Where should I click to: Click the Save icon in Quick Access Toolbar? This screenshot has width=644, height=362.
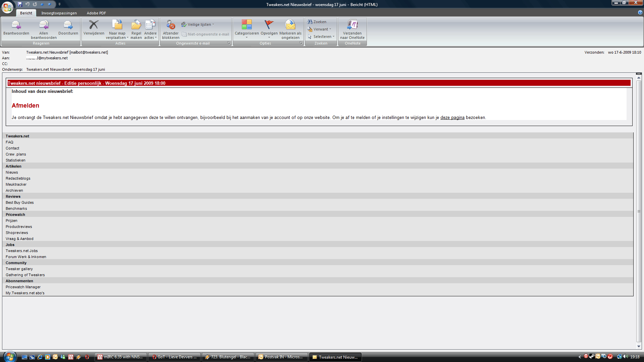pos(20,4)
